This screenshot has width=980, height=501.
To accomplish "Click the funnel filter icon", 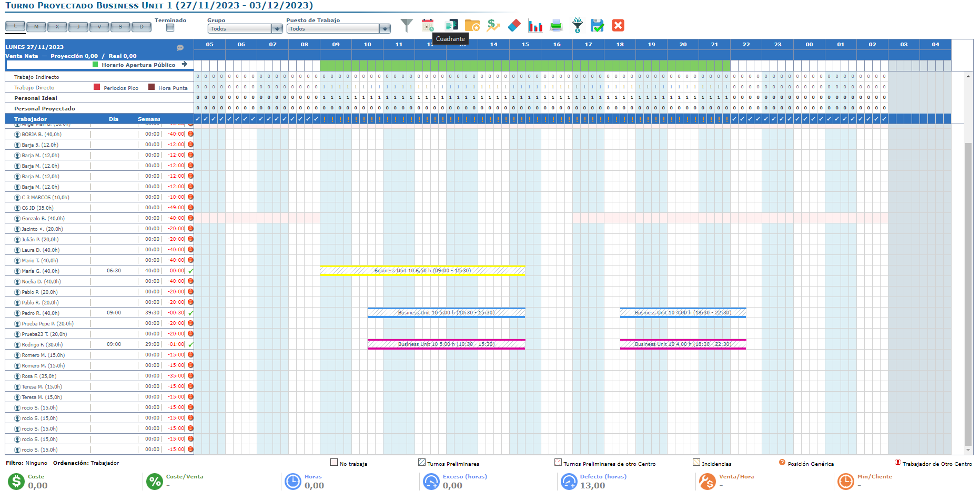I will (407, 25).
